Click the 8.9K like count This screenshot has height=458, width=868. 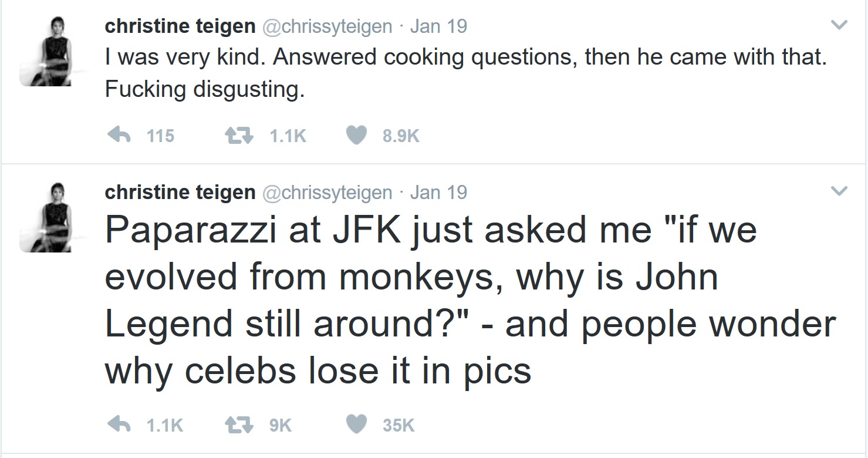[401, 136]
